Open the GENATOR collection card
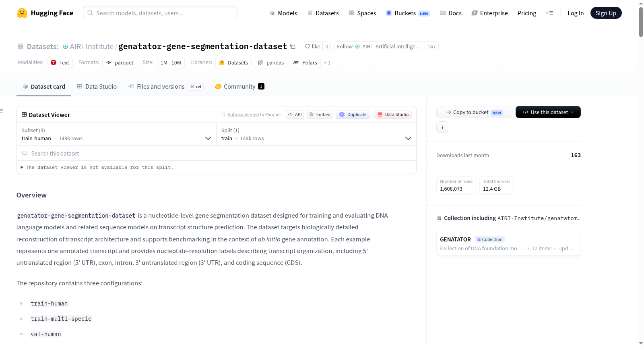 [508, 243]
